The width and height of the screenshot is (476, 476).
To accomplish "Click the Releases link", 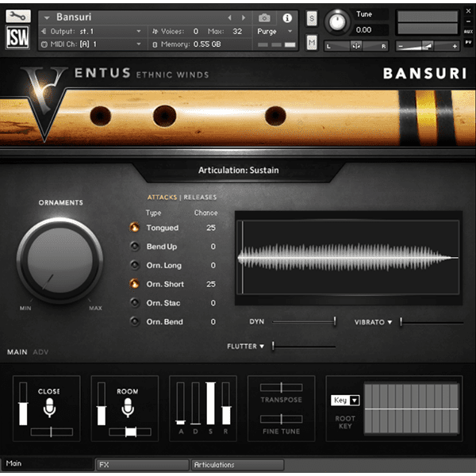I will (201, 198).
